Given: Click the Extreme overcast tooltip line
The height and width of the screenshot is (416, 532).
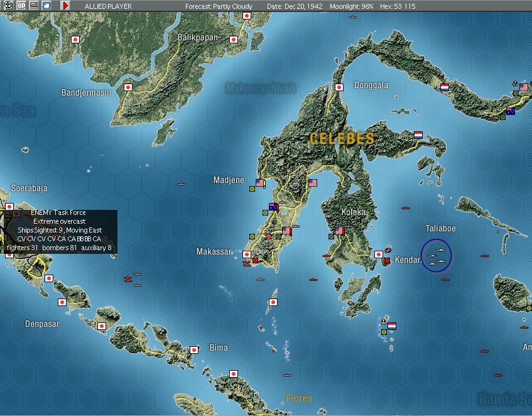Looking at the screenshot, I should 60,221.
